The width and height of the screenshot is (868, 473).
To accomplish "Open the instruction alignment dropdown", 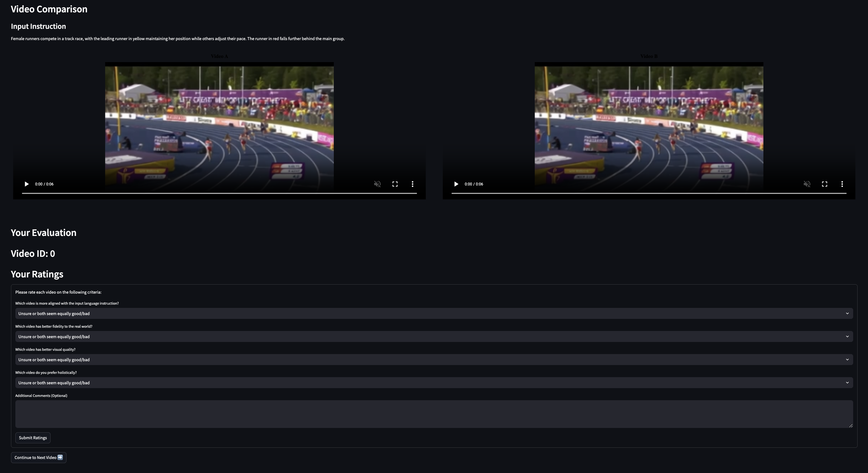I will point(434,313).
